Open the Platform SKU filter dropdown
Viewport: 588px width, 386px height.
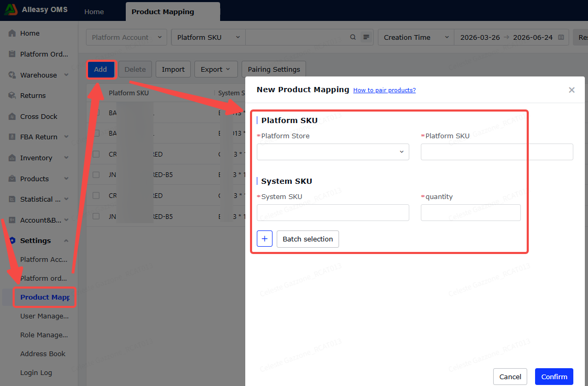pos(209,37)
